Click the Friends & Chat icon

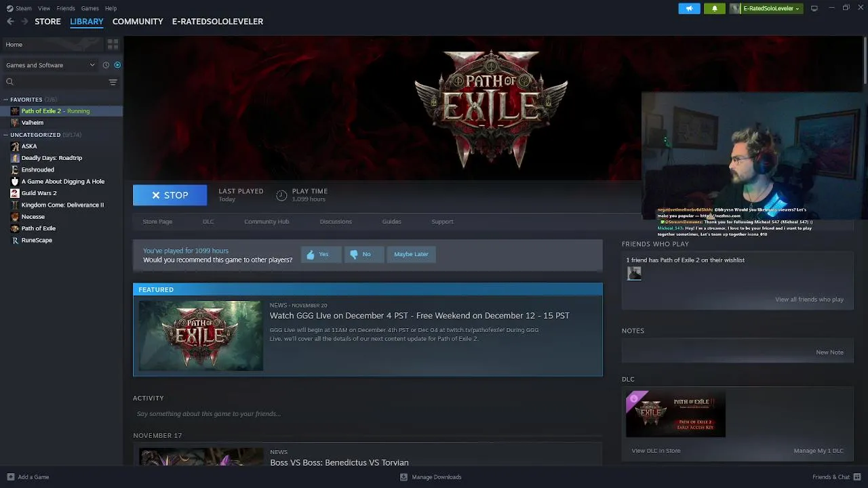pos(856,477)
